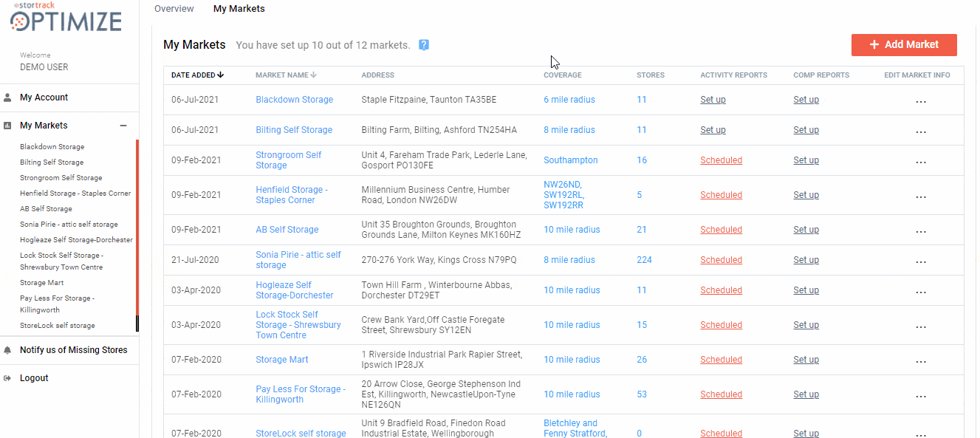Select Henfield Storage - Staples Corner in sidebar

pyautogui.click(x=75, y=194)
